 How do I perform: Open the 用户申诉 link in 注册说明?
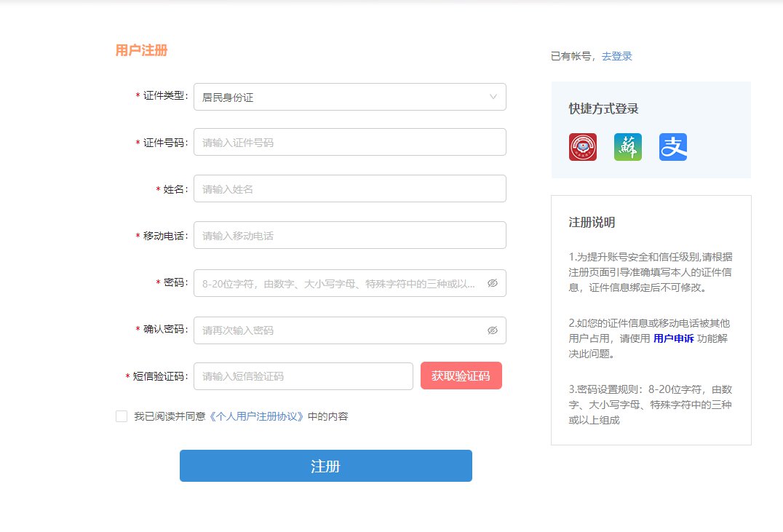tap(673, 338)
